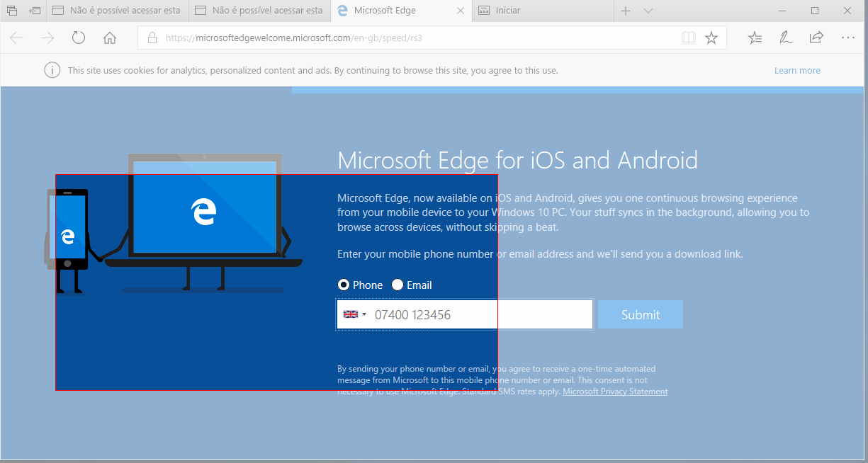868x463 pixels.
Task: Maximize the Edge browser window
Action: pos(815,11)
